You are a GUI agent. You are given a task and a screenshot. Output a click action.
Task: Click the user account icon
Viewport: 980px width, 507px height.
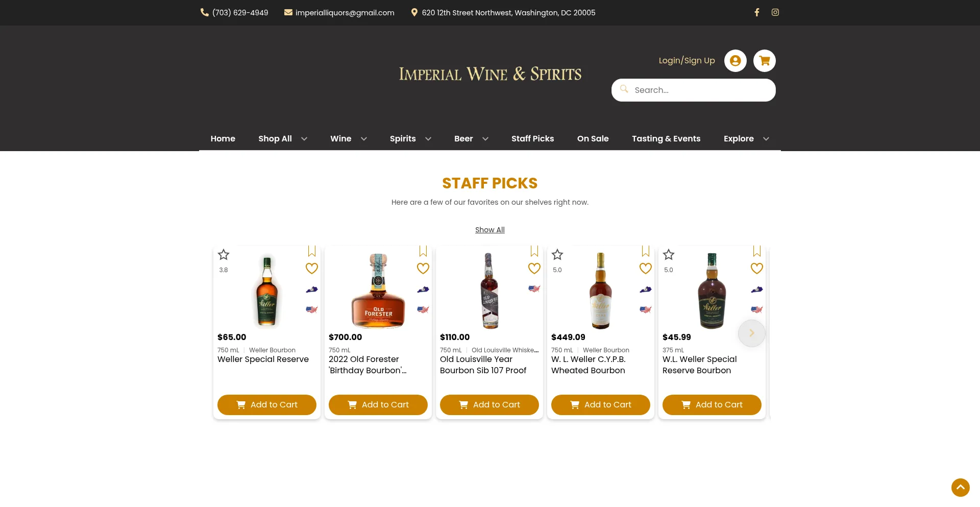pos(735,61)
